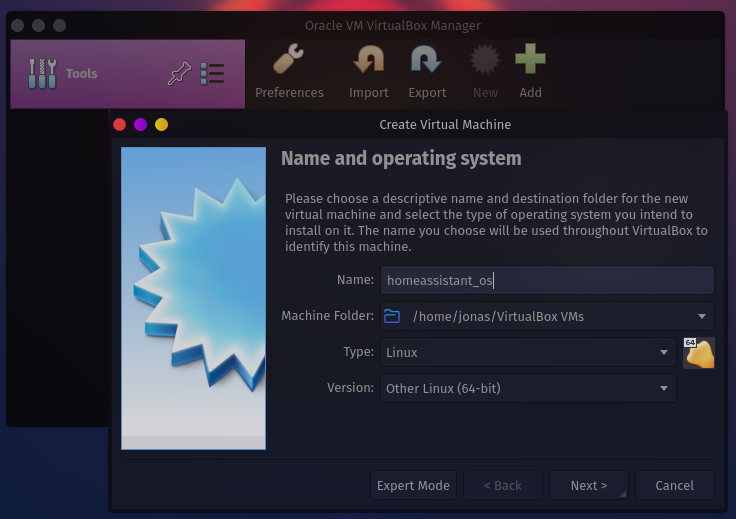The image size is (736, 519).
Task: Open the Version dropdown showing Other Linux (64-bit)
Action: point(528,388)
